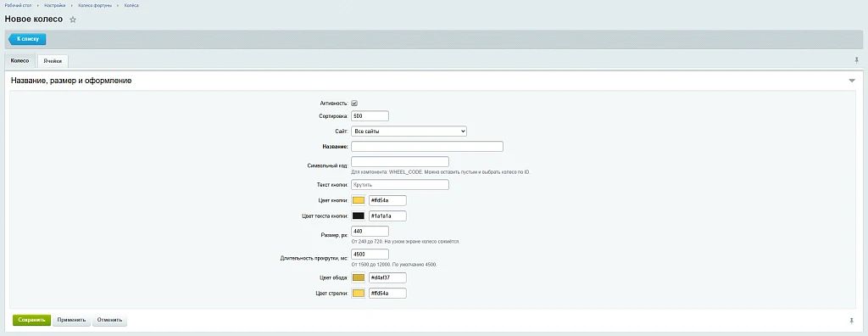
Task: Focus the 'Цвет стрелки' hex field
Action: coord(387,293)
